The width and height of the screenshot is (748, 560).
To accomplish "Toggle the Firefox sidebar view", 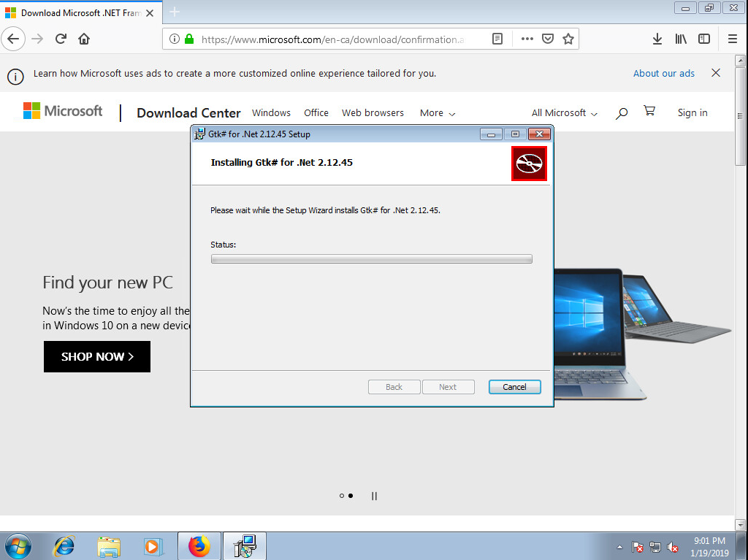I will pos(704,39).
